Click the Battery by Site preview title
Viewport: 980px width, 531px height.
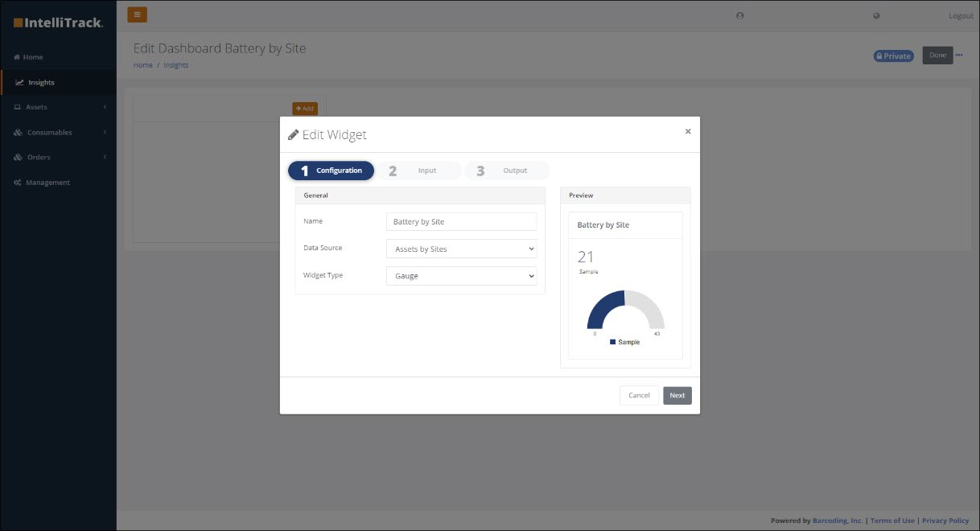click(603, 225)
